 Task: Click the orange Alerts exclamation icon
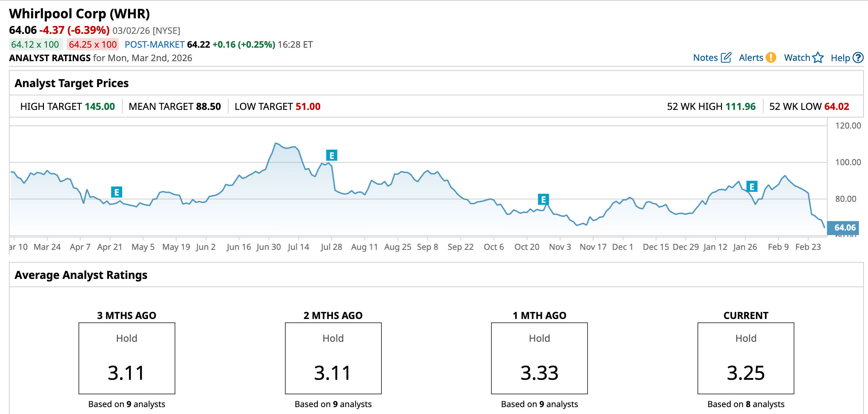coord(771,57)
